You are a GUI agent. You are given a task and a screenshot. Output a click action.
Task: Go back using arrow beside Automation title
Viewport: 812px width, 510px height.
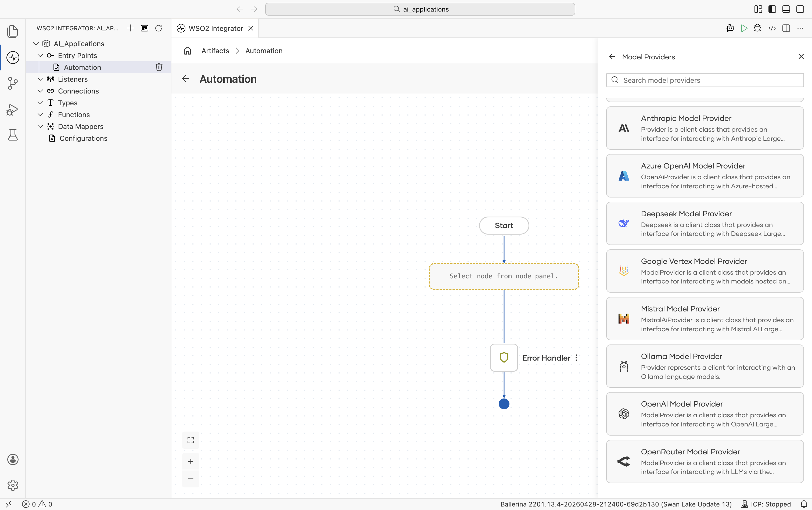[x=185, y=78]
